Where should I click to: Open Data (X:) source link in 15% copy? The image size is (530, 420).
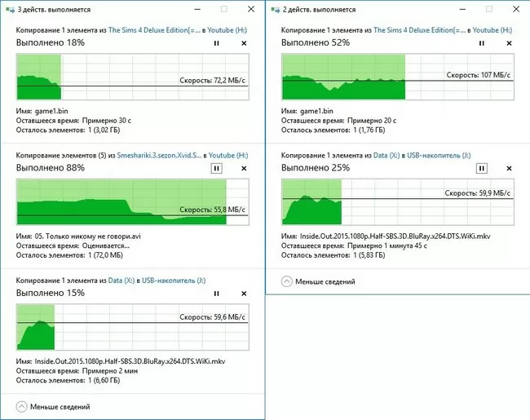point(121,281)
